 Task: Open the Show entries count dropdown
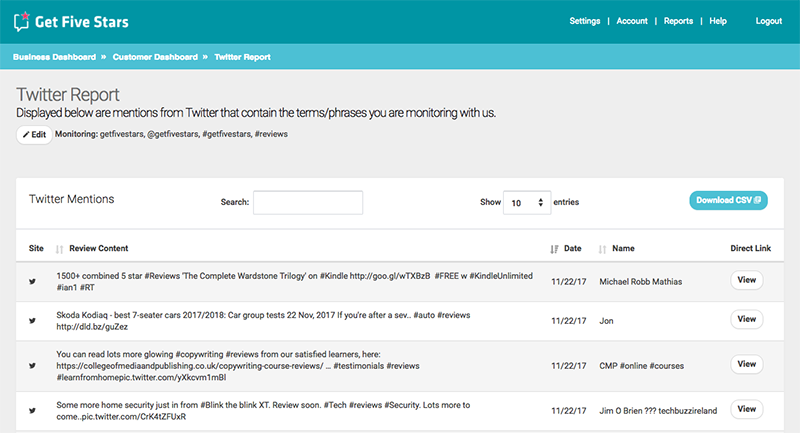click(527, 202)
